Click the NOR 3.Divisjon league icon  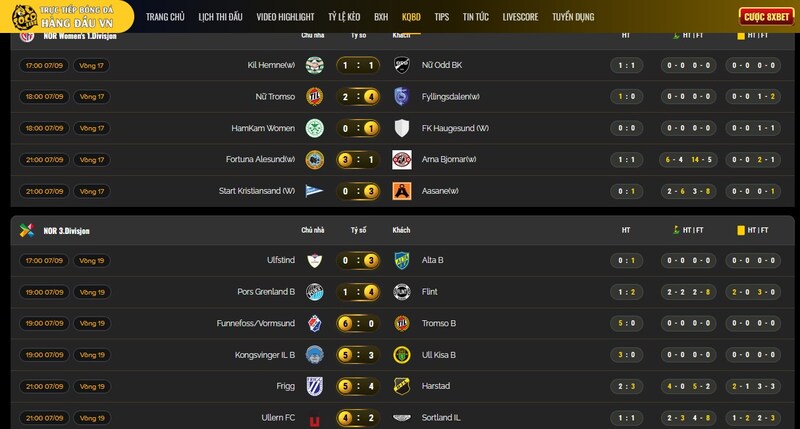27,231
